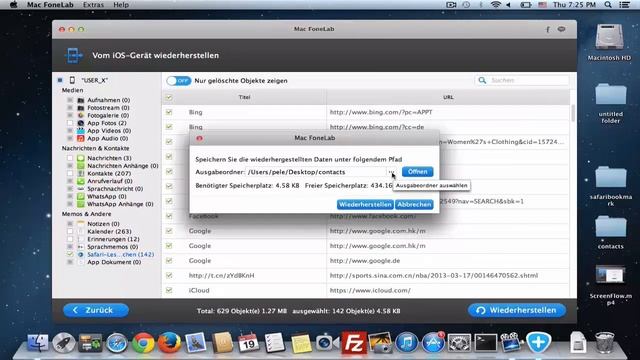Click the large Wiederherstellen button at bottom
640x360 pixels.
click(517, 310)
